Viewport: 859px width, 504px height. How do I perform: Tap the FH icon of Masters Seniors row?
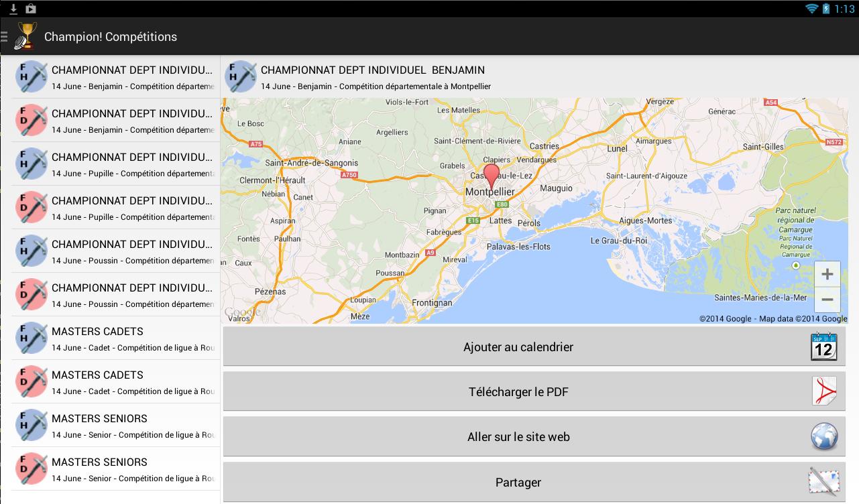click(32, 425)
